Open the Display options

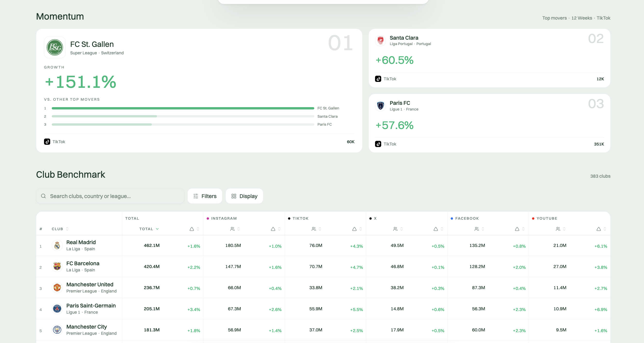(244, 196)
